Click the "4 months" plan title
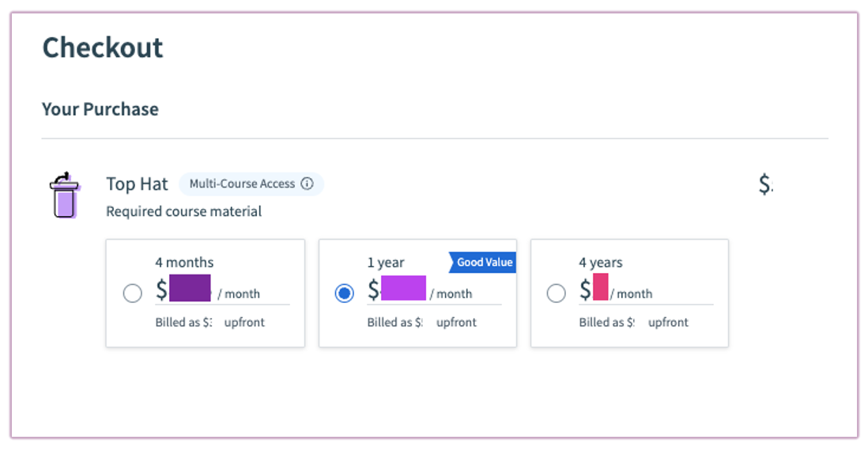Viewport: 868px width, 451px height. tap(184, 263)
